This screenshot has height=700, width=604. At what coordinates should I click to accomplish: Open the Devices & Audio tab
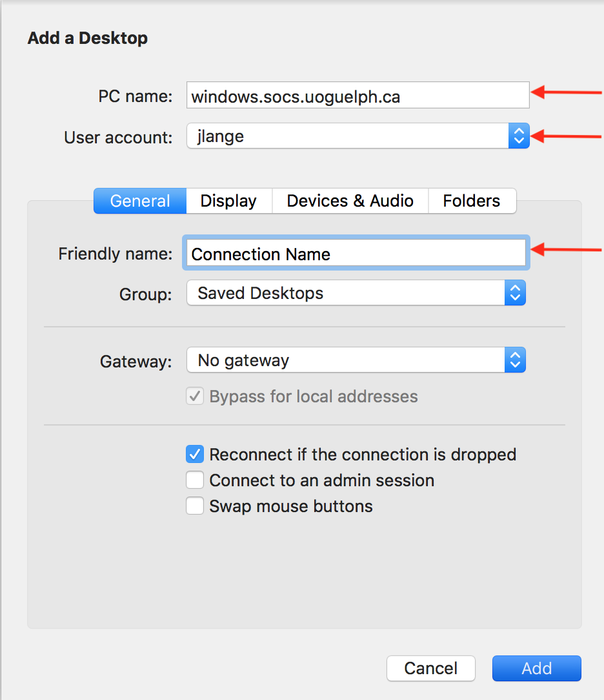350,201
